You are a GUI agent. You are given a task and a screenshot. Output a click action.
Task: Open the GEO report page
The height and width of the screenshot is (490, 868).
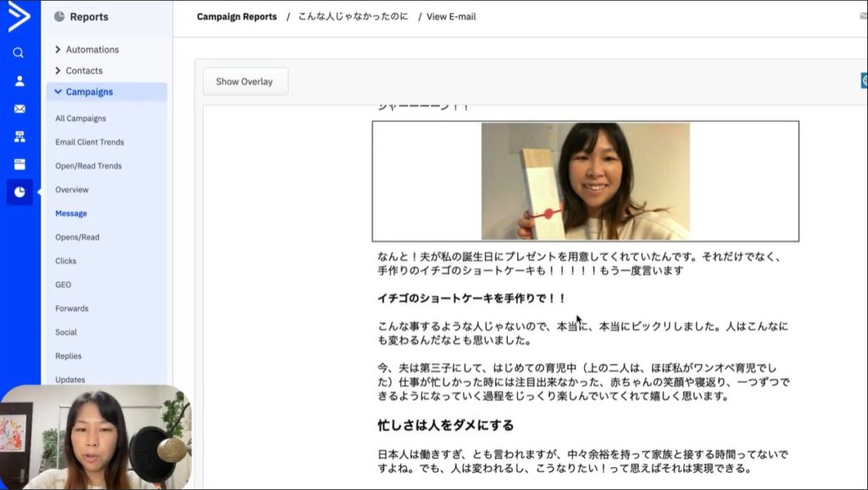[63, 285]
